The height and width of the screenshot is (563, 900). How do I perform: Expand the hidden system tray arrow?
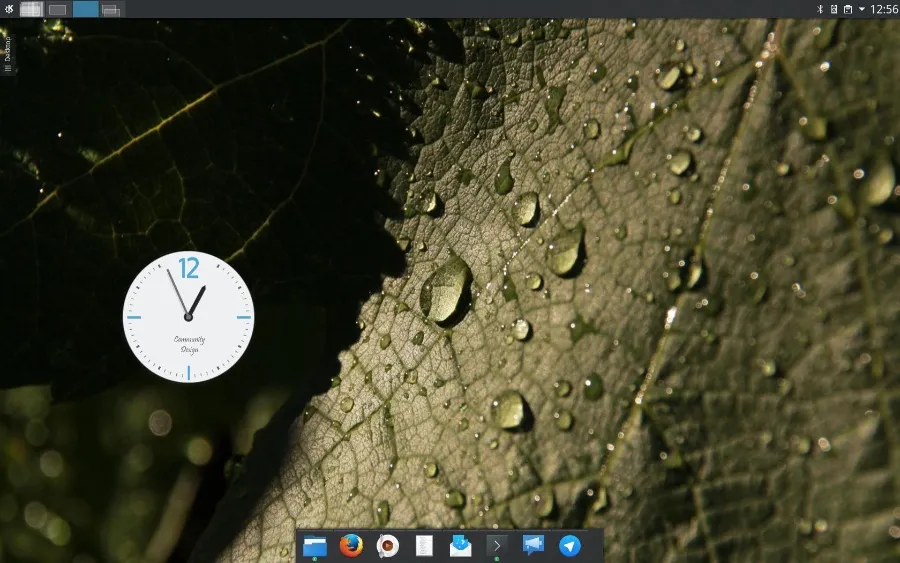click(x=861, y=9)
